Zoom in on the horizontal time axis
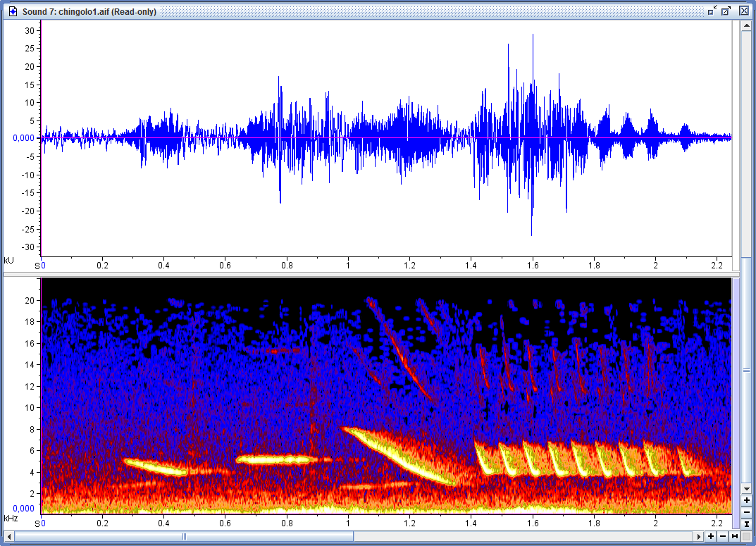This screenshot has height=546, width=756. (711, 537)
